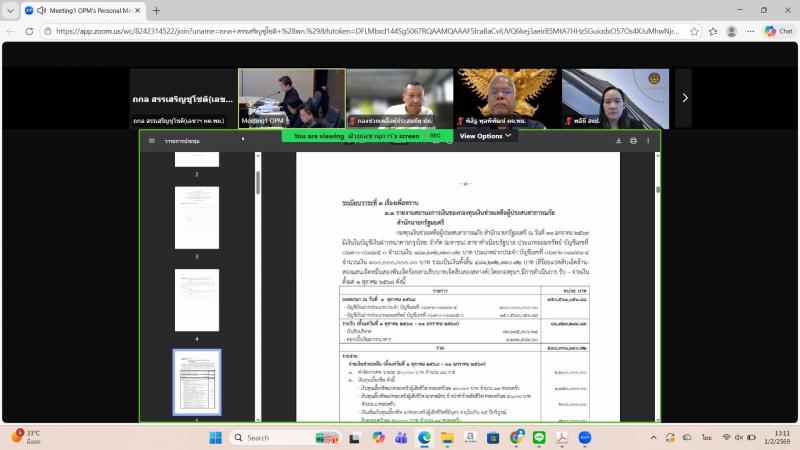This screenshot has height=450, width=800.
Task: Focus the app.zoom.us address bar
Action: point(367,31)
